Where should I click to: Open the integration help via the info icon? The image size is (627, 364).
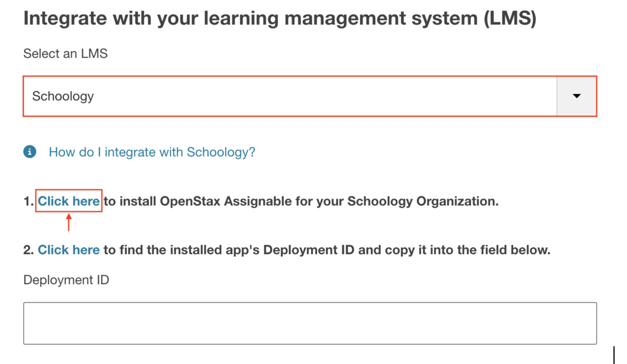pyautogui.click(x=29, y=151)
